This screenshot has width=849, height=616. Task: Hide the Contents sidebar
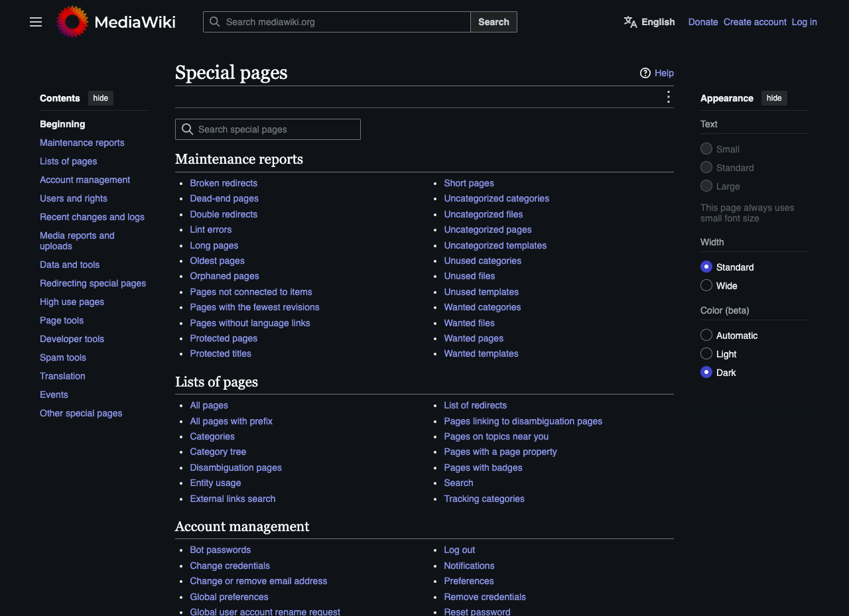[101, 98]
